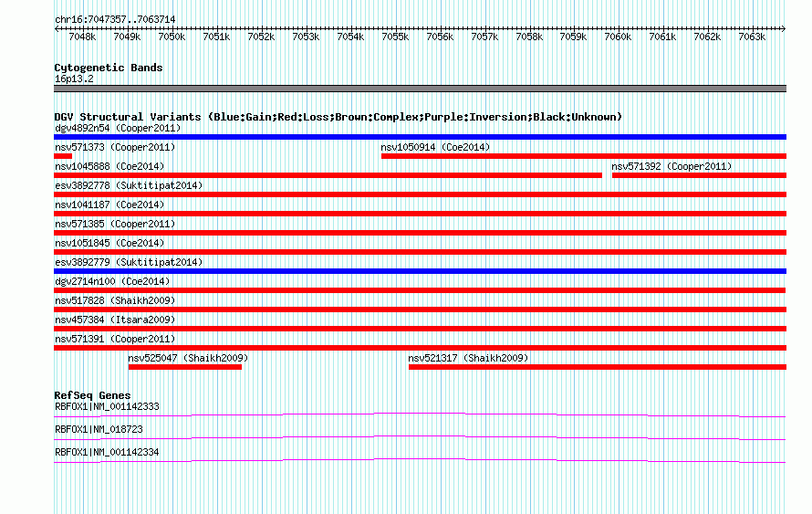
Task: Open the RBFOX1|NM_001142333 gene label
Action: pyautogui.click(x=107, y=407)
